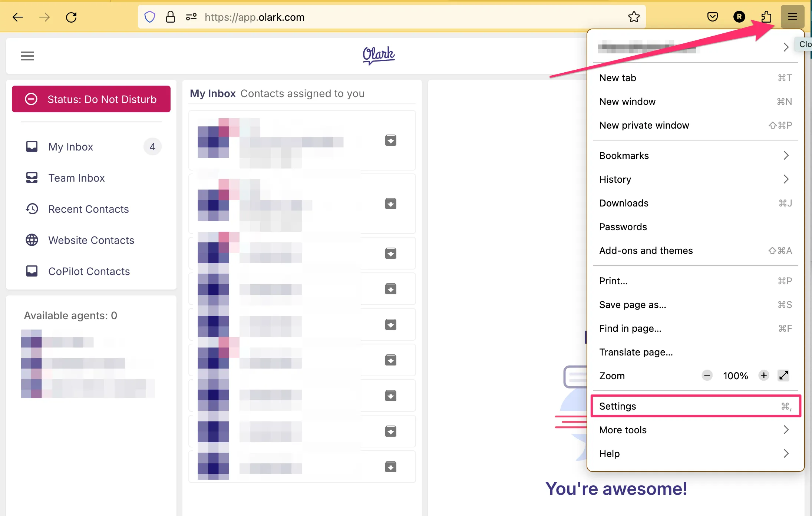Click New private window option
The height and width of the screenshot is (516, 812).
[x=644, y=125]
